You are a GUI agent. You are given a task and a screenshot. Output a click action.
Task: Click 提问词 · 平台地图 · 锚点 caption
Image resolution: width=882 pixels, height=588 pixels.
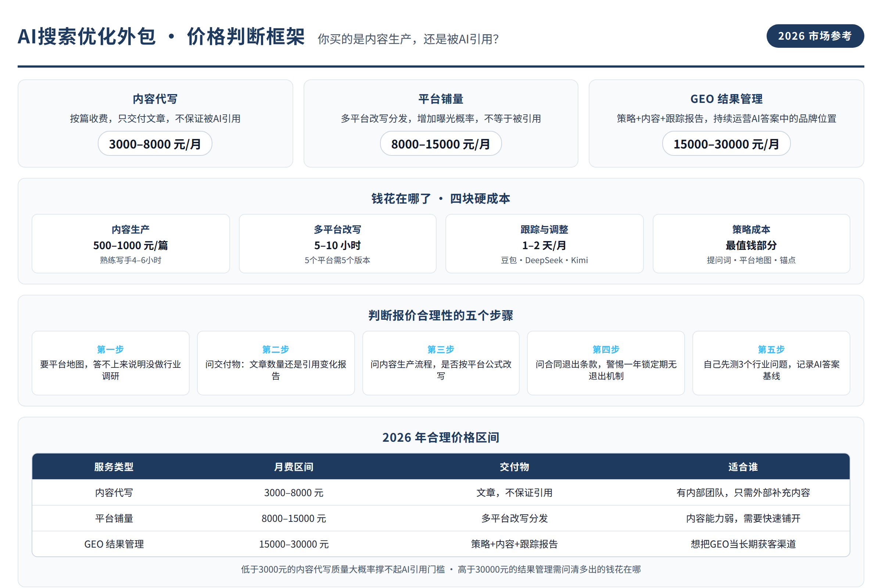751,260
